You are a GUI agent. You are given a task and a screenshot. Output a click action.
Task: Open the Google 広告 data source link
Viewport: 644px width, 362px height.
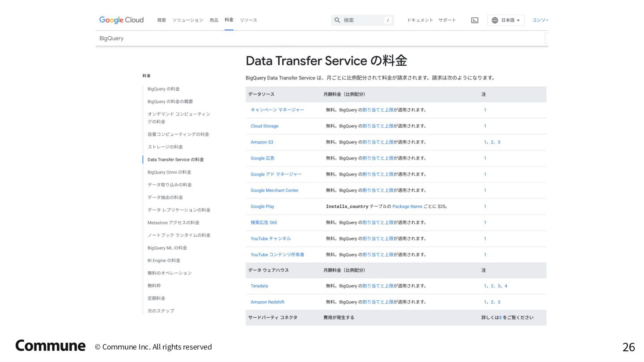tap(263, 158)
